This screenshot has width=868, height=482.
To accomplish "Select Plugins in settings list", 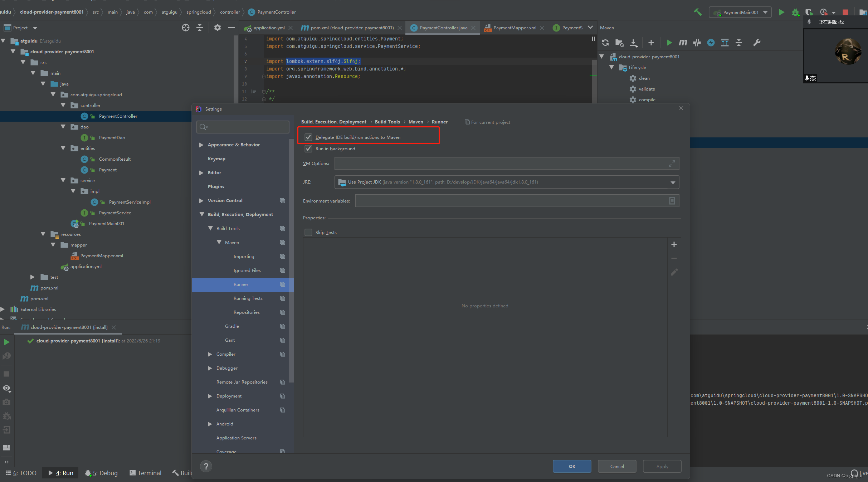I will [x=216, y=186].
